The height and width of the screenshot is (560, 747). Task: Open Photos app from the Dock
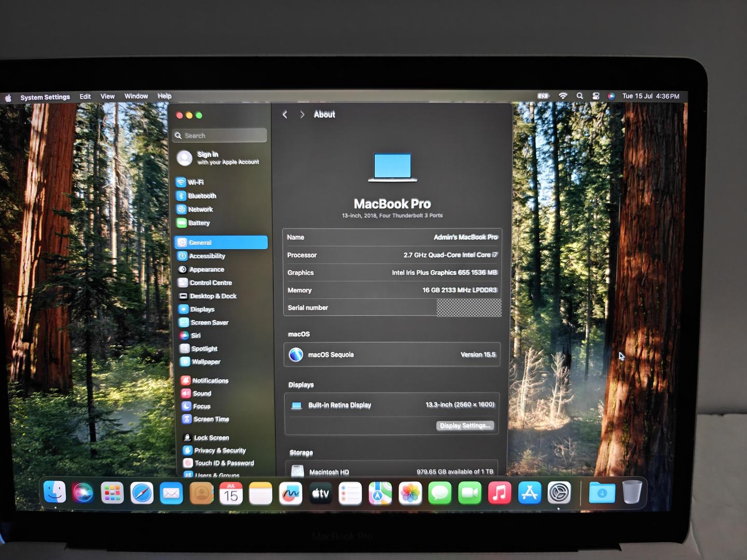(410, 493)
